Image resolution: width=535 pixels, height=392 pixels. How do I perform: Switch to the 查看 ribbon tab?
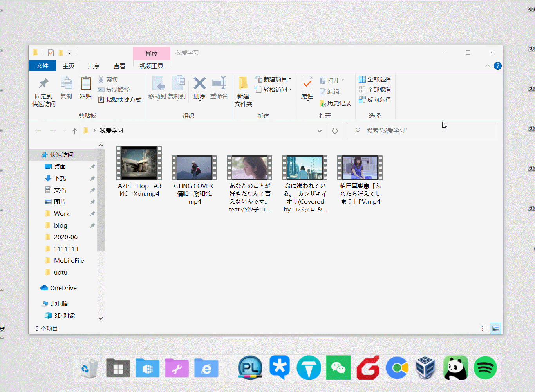coord(119,66)
